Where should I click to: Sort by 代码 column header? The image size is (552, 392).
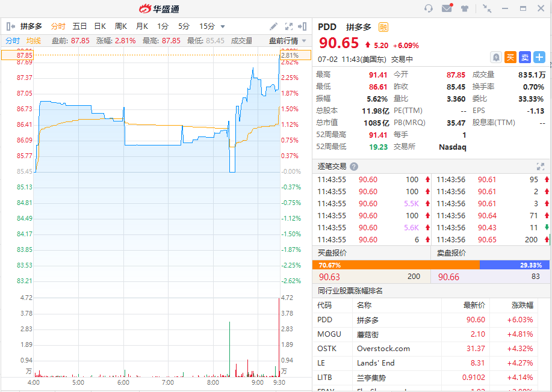tap(324, 305)
